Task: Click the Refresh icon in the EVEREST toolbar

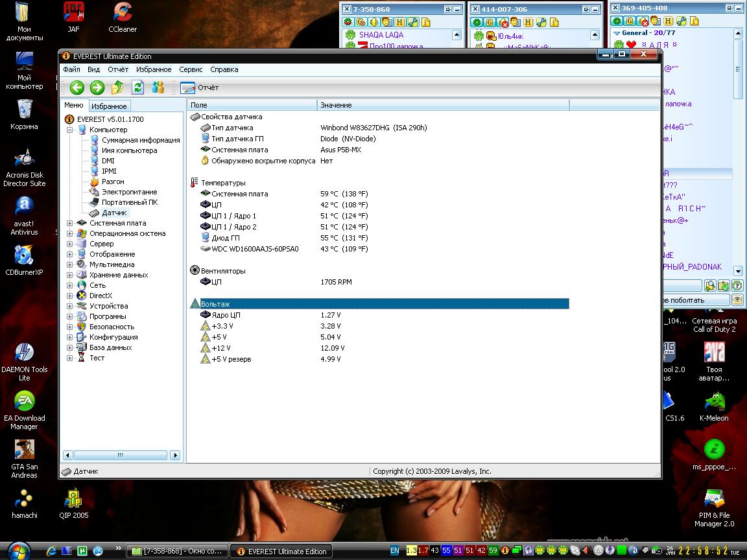Action: pyautogui.click(x=137, y=87)
